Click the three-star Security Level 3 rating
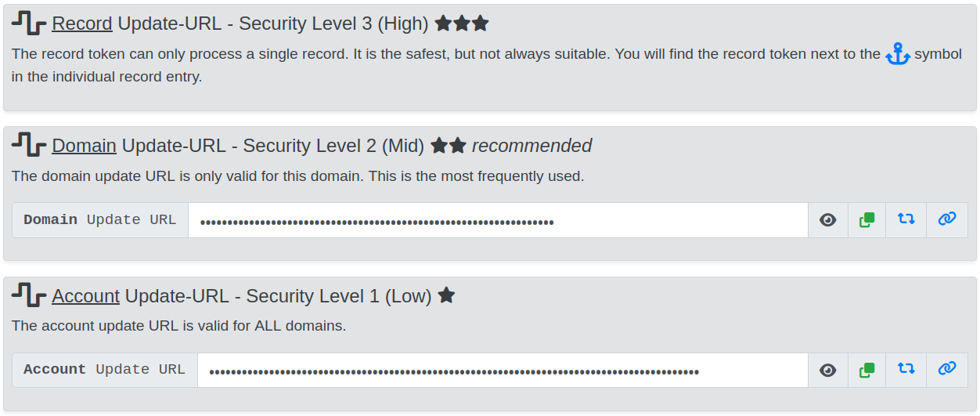 point(462,24)
